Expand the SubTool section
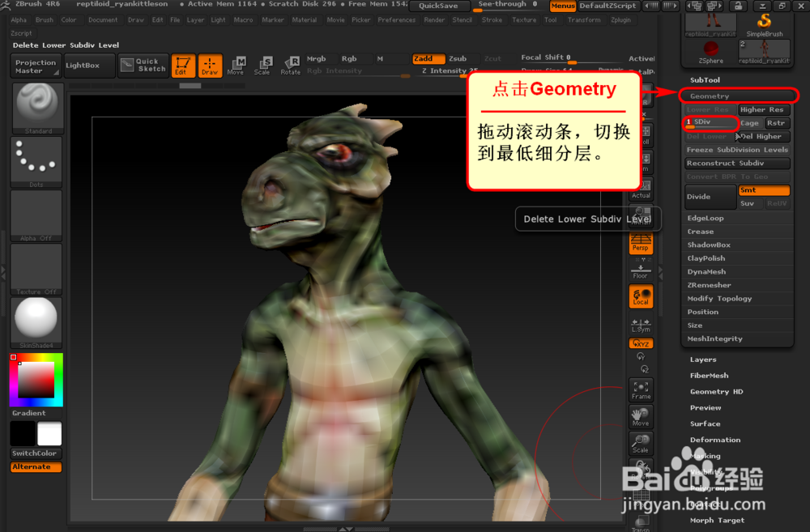 pyautogui.click(x=706, y=80)
